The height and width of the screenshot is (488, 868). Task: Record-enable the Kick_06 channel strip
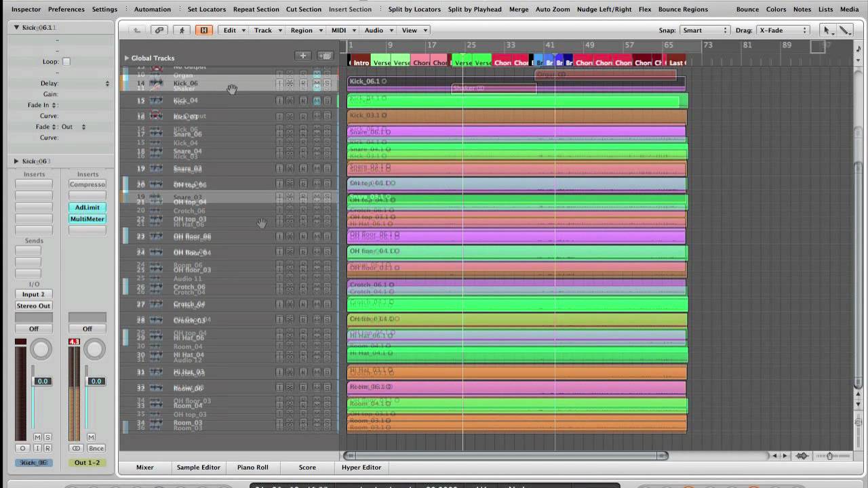click(x=47, y=448)
